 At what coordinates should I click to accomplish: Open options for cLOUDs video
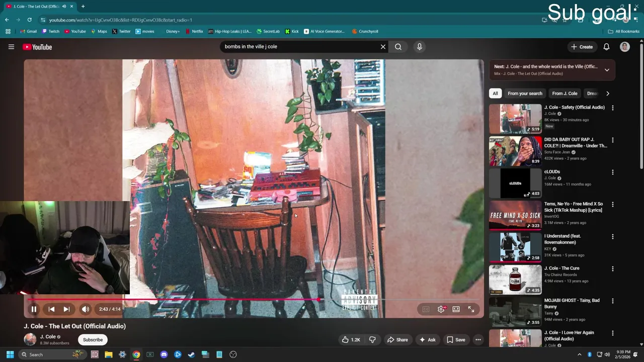(612, 172)
